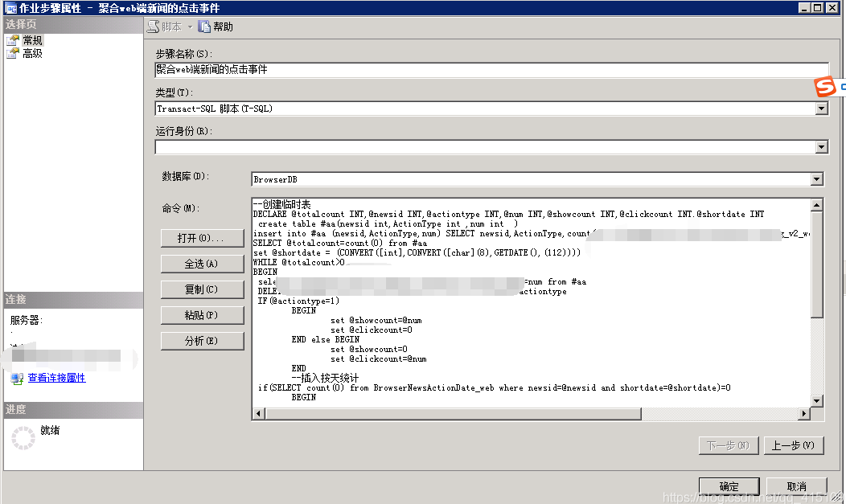Click the OK (确定) button
Screen dimensions: 846x504
coord(729,486)
